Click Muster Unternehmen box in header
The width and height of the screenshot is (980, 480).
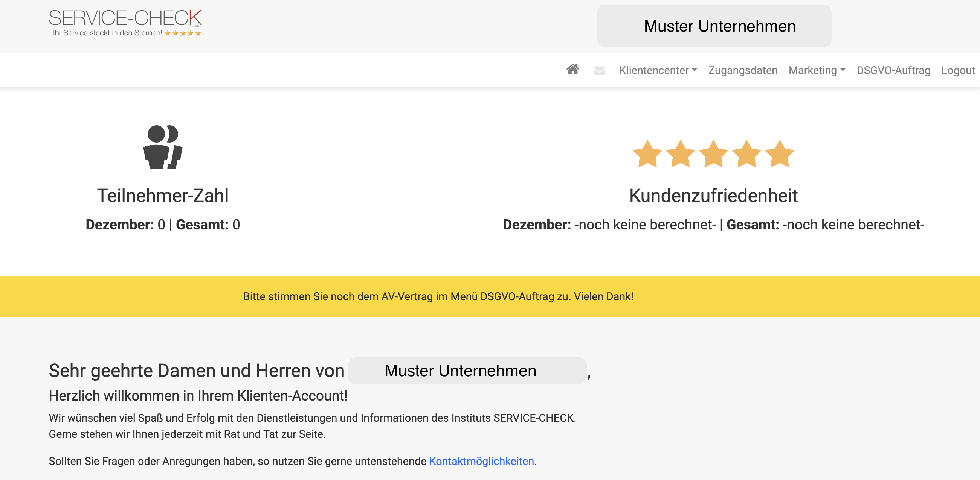[x=714, y=26]
